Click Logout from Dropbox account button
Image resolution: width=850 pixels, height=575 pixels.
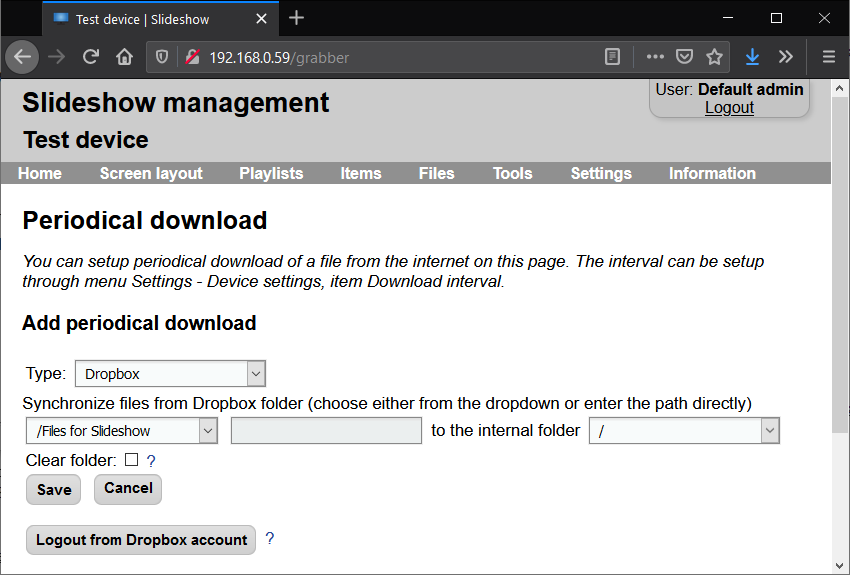tap(141, 540)
